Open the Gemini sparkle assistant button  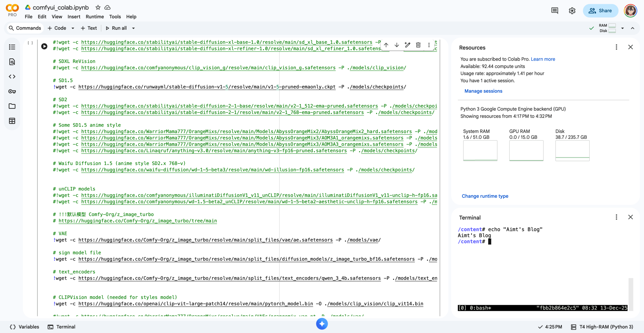point(322,324)
